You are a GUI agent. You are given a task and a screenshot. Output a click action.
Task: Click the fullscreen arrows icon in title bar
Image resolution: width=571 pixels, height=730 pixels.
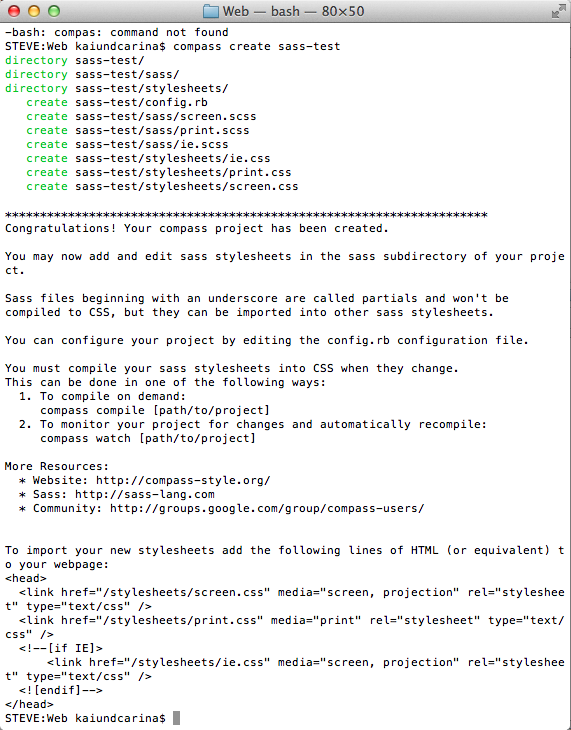click(x=558, y=11)
